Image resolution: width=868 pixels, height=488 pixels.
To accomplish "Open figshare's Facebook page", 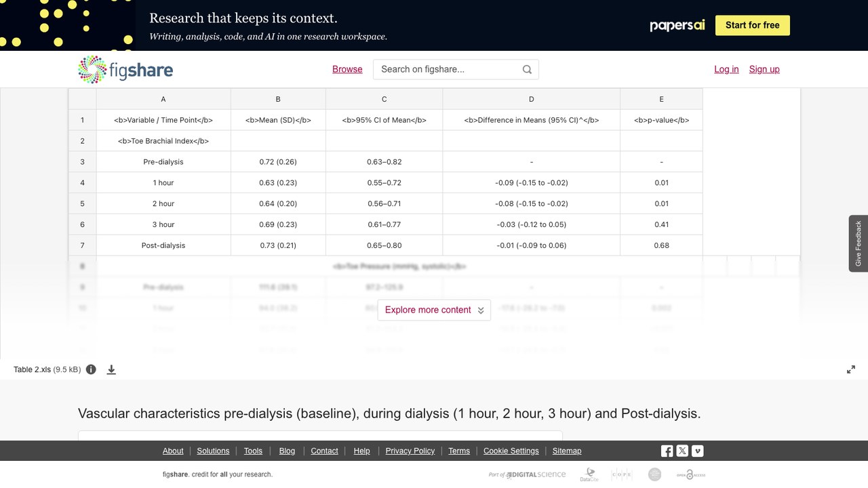I will [667, 451].
